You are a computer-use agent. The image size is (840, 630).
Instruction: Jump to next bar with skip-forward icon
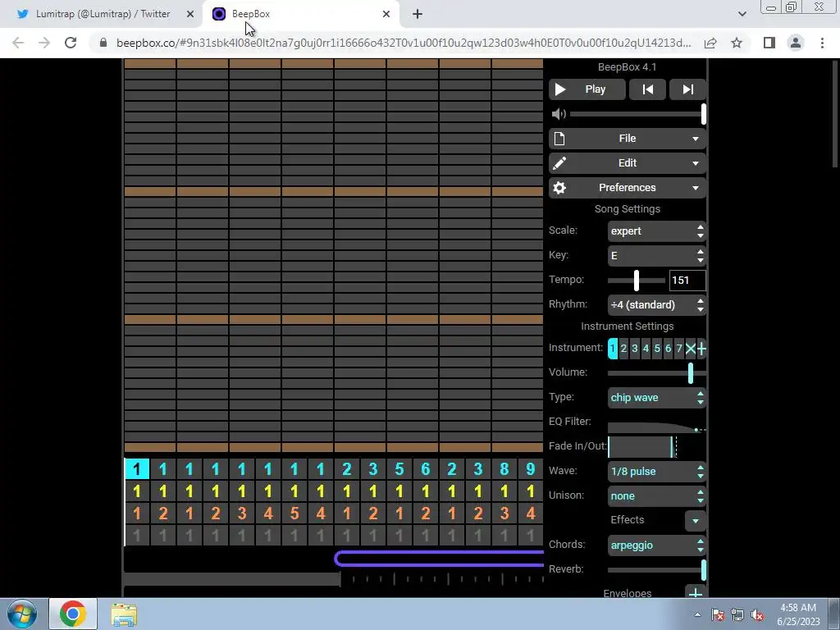(688, 89)
